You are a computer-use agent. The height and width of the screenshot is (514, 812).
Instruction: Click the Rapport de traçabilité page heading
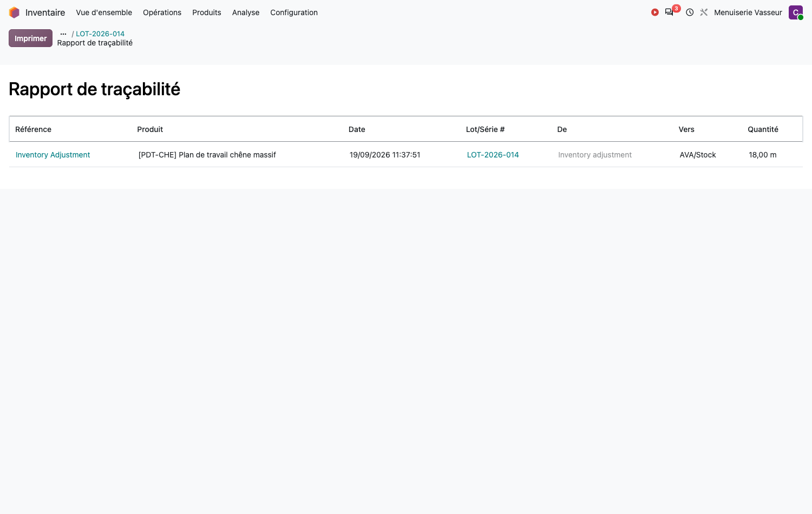pyautogui.click(x=95, y=89)
